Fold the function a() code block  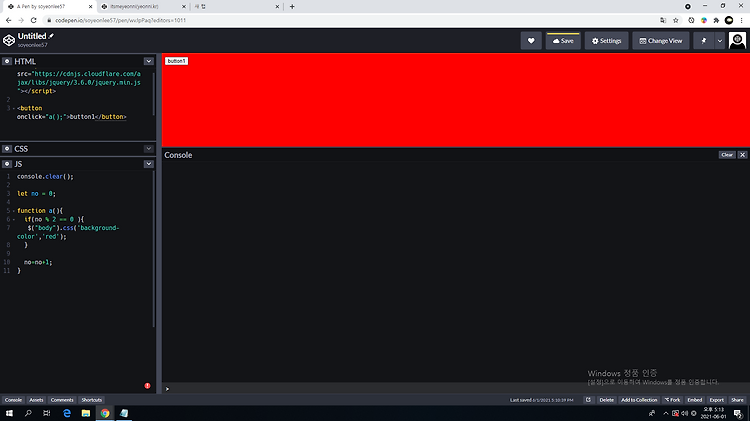(x=13, y=211)
